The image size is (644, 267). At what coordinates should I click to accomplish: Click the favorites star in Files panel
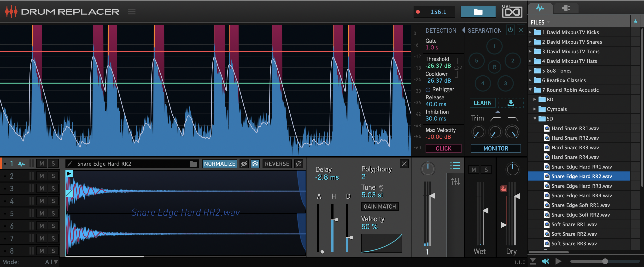pos(636,22)
